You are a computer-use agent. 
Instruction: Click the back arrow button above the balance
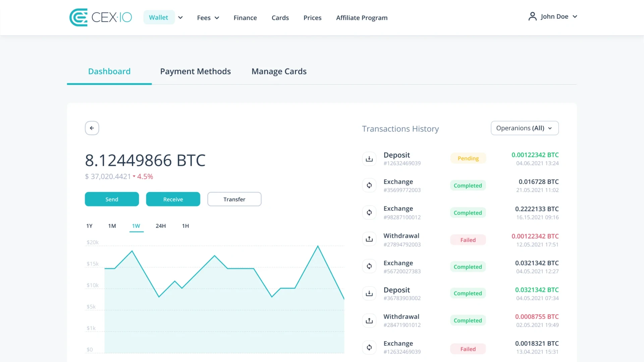(92, 128)
